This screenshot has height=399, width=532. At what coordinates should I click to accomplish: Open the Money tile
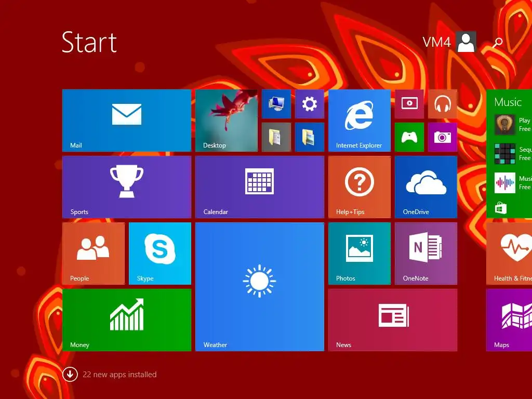127,320
